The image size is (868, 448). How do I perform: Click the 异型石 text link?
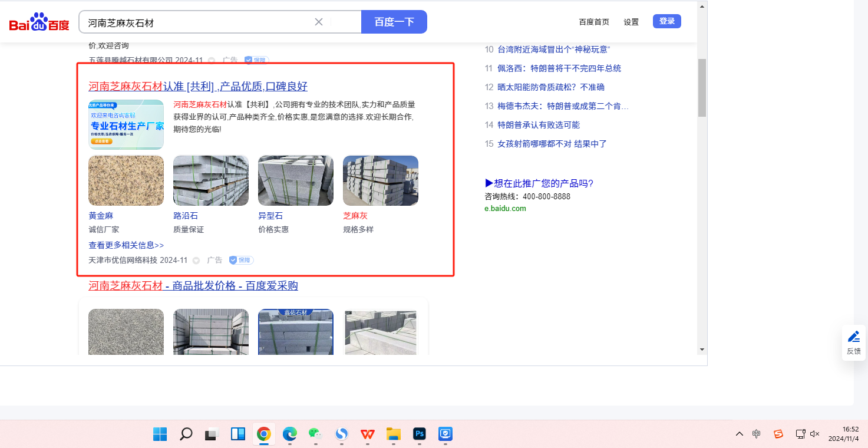pos(270,216)
